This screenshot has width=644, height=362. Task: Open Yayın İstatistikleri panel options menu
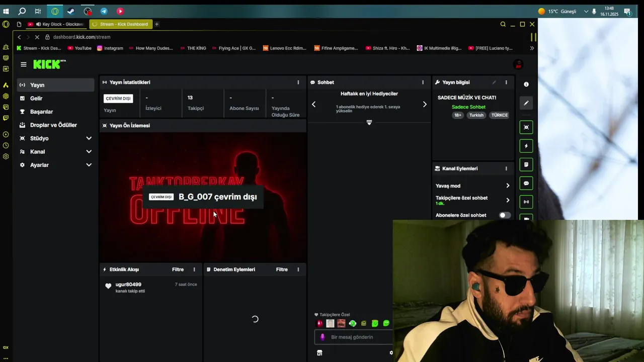[x=298, y=82]
